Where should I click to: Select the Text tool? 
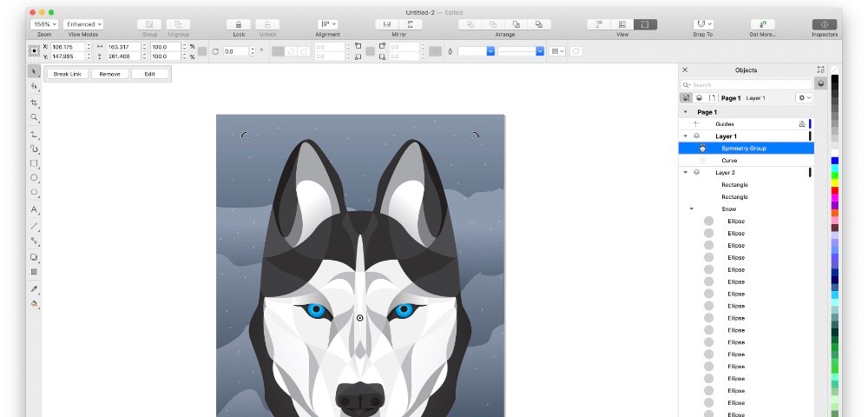(35, 209)
